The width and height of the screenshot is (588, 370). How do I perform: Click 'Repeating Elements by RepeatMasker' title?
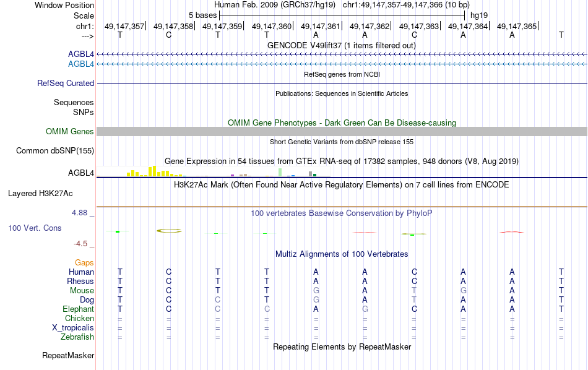342,346
